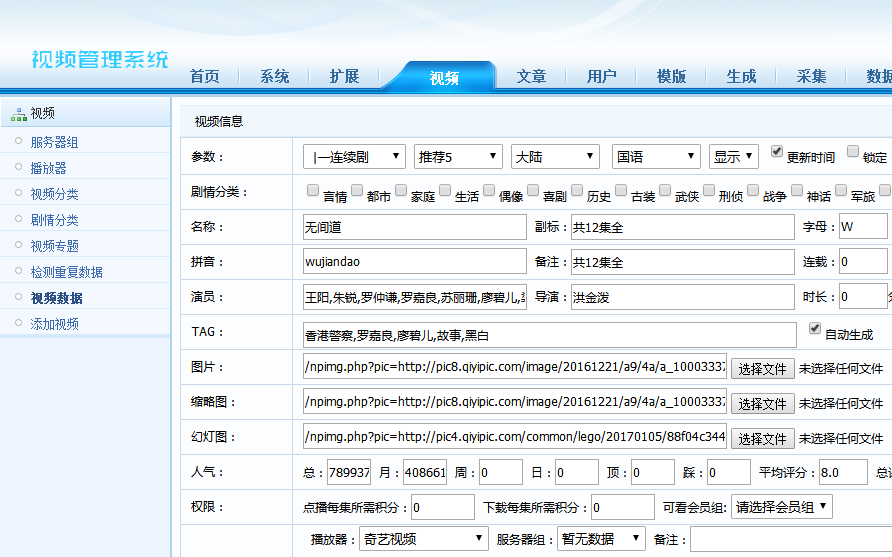Image resolution: width=892 pixels, height=557 pixels.
Task: Go to 视频分类 sidebar link
Action: [x=54, y=194]
